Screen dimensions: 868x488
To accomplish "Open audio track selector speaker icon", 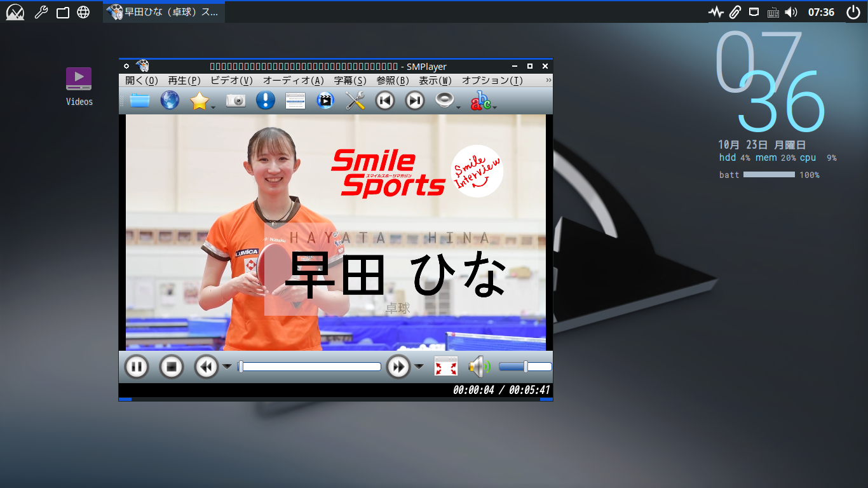I will coord(444,100).
